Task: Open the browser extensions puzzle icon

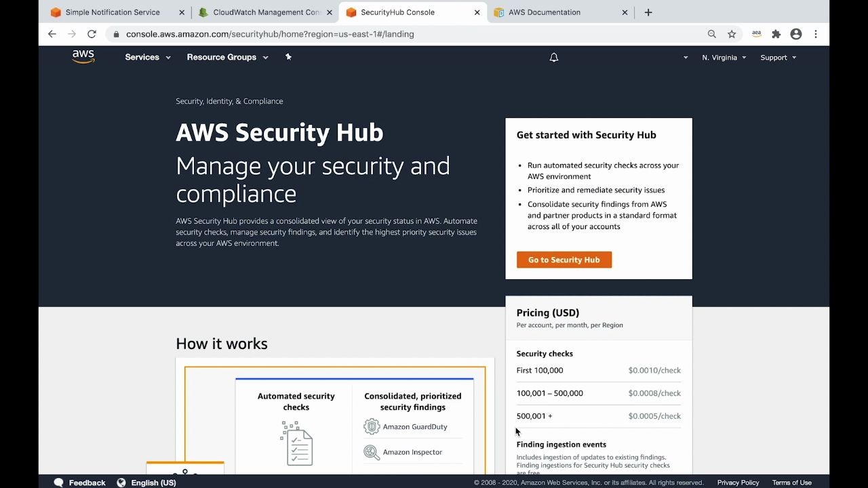Action: coord(776,34)
